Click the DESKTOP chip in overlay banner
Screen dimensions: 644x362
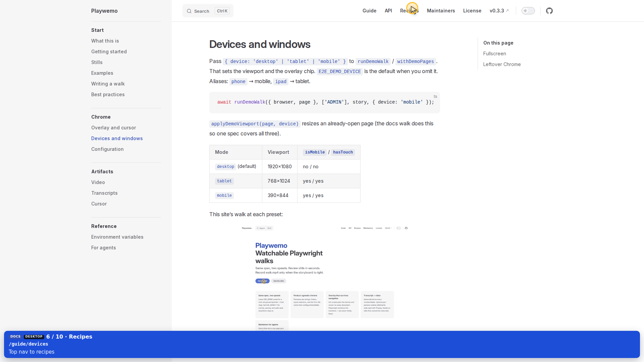point(34,337)
